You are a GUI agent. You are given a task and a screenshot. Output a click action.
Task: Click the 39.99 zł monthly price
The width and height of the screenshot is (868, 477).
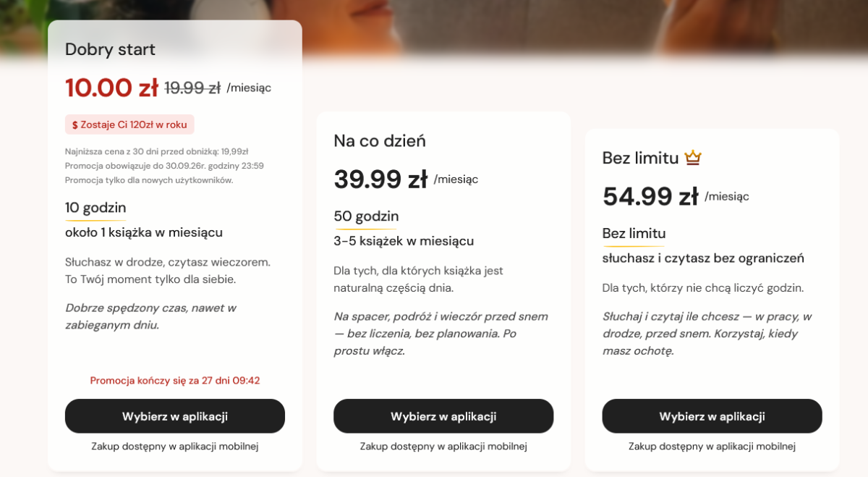380,180
